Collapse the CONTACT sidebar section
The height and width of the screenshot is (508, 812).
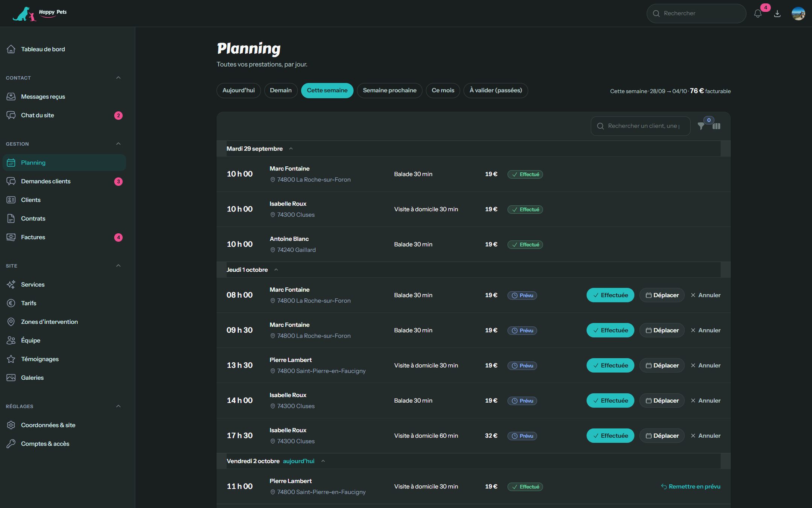click(x=118, y=78)
